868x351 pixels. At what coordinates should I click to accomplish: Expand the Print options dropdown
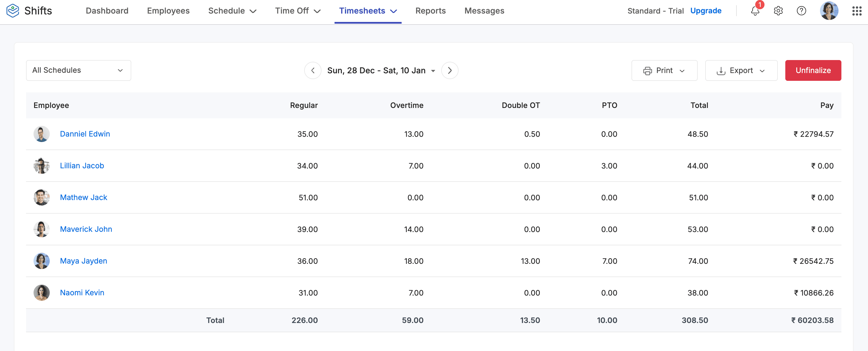(x=664, y=70)
